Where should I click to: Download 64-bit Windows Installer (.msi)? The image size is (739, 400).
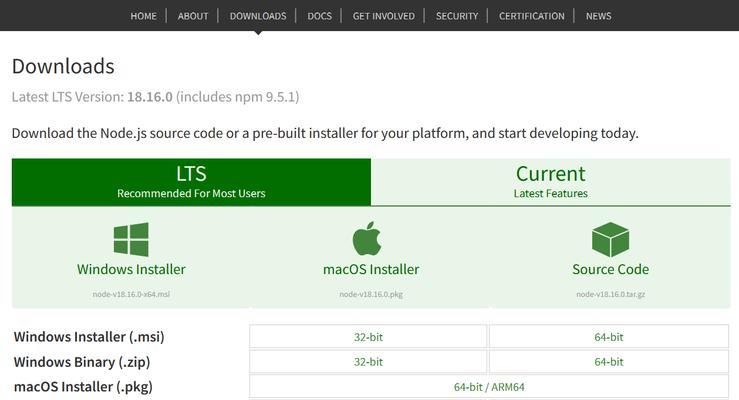coord(609,337)
